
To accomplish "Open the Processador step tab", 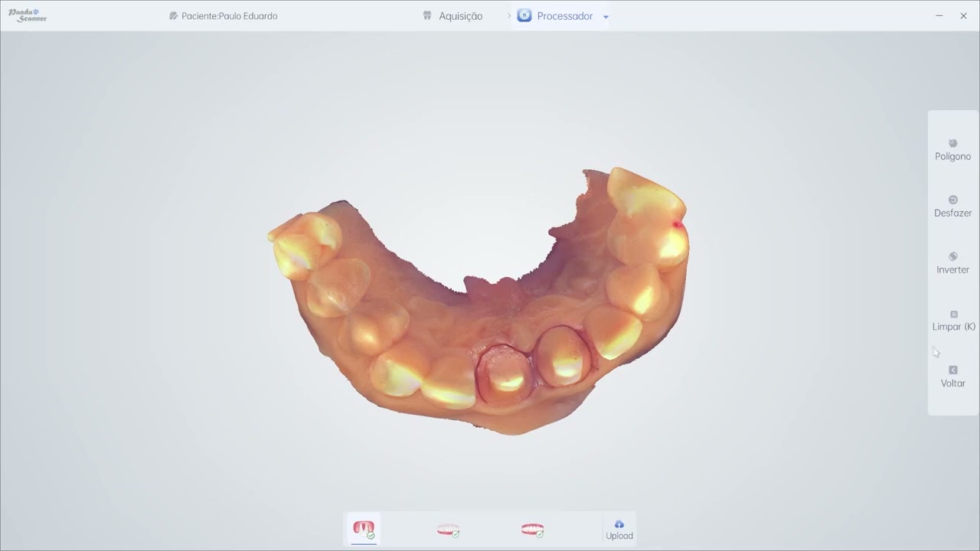I will 556,16.
